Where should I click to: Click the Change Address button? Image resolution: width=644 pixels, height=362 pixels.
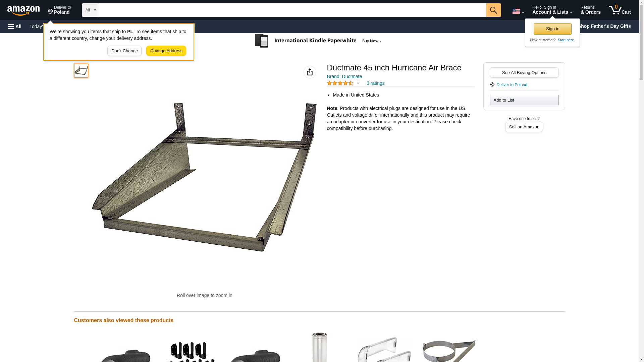click(166, 51)
